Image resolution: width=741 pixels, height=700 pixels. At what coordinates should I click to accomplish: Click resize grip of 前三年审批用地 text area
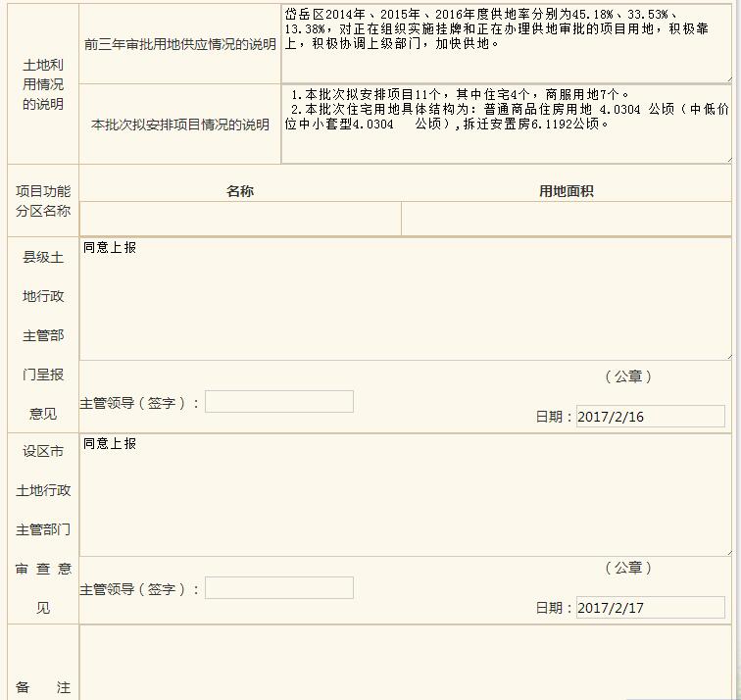tap(726, 77)
